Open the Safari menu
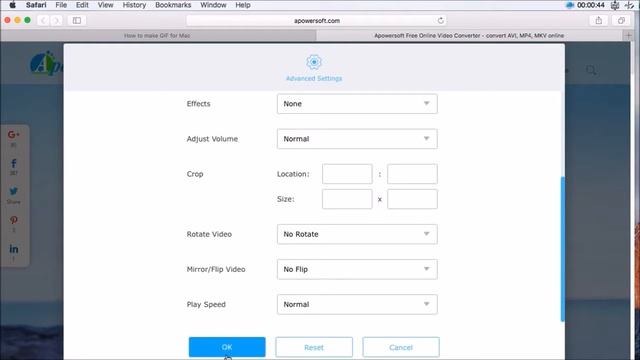The height and width of the screenshot is (360, 640). pos(36,5)
